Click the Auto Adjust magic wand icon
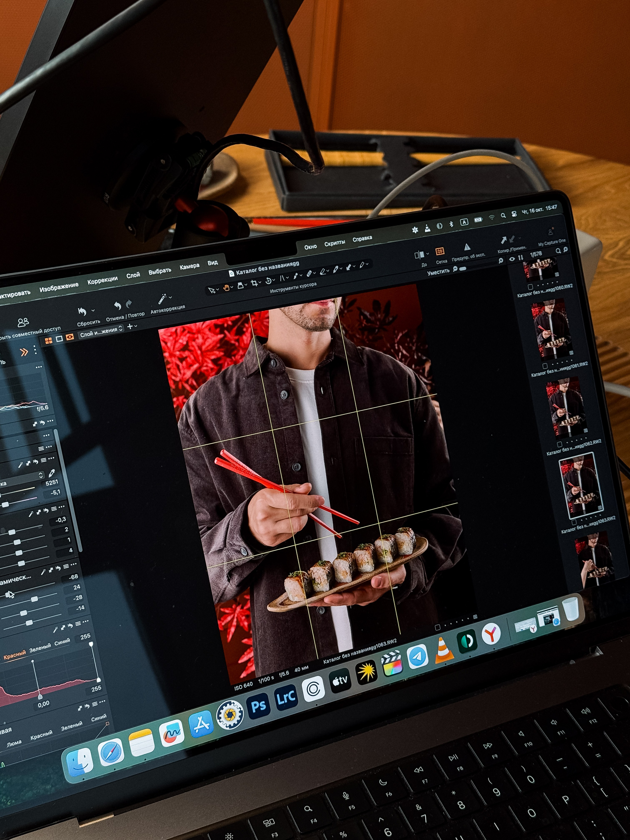The image size is (630, 840). tap(162, 299)
